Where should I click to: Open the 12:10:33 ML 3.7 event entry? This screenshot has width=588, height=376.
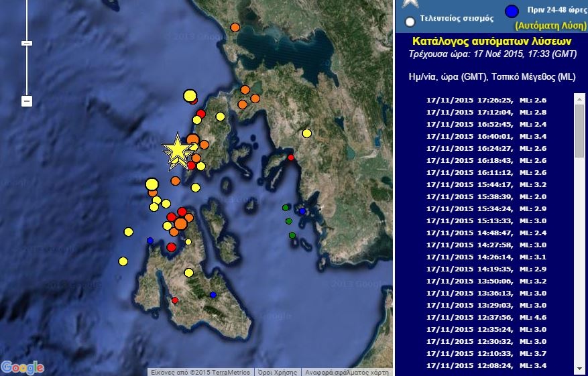click(485, 353)
